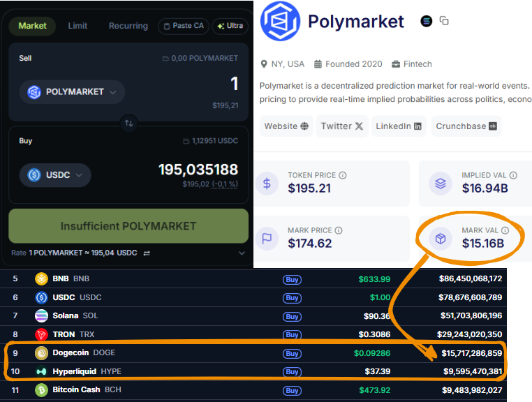Toggle the Ultra mode button
Image resolution: width=532 pixels, height=402 pixels.
point(230,26)
